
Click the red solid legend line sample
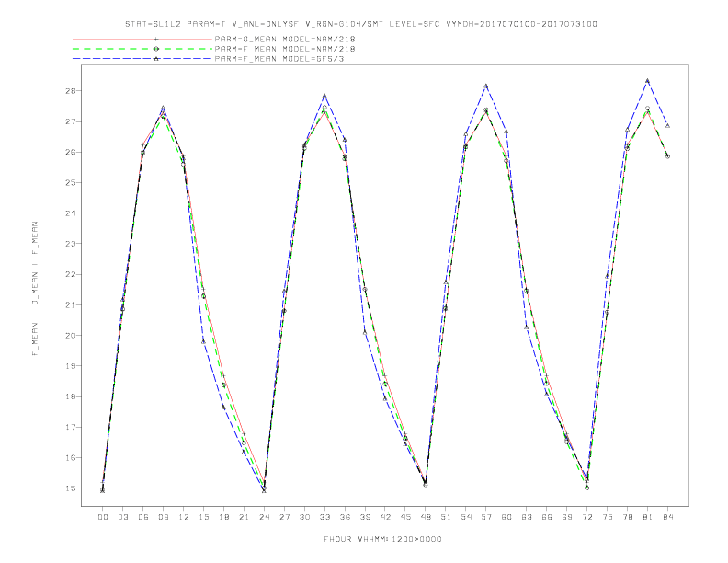click(x=142, y=39)
